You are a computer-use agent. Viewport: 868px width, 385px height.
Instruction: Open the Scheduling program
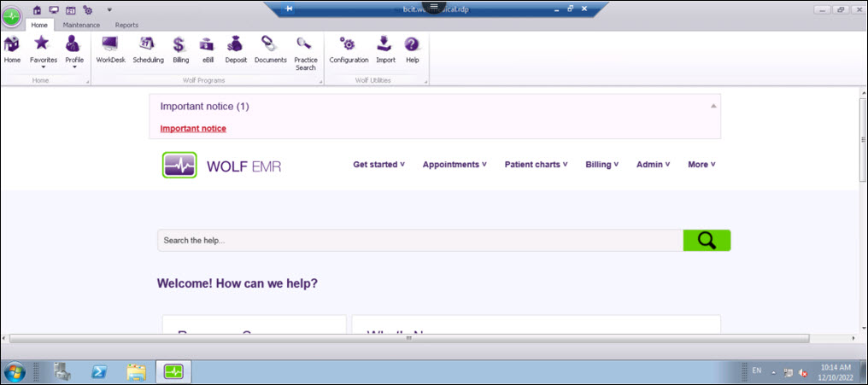coord(148,50)
